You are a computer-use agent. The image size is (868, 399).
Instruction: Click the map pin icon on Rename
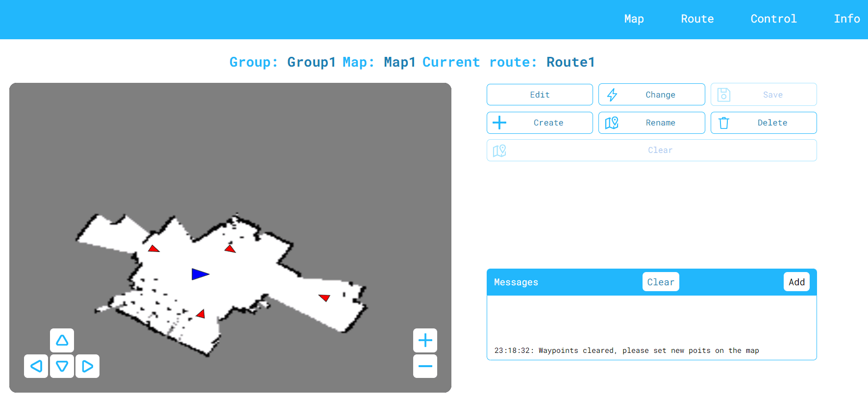click(x=611, y=123)
